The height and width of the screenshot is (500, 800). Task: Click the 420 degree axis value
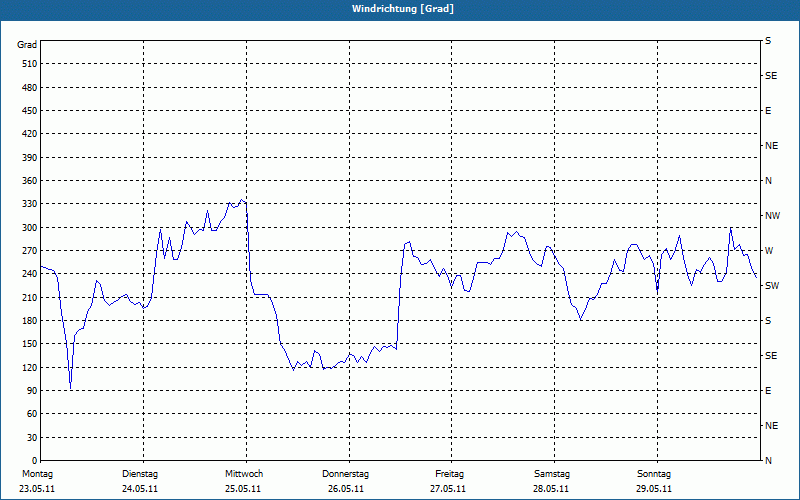[x=29, y=134]
